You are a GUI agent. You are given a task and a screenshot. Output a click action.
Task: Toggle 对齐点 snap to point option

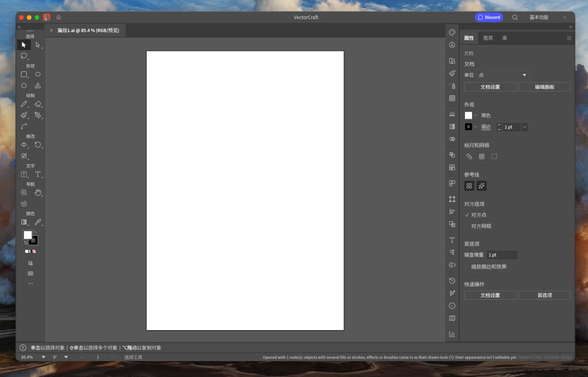475,215
